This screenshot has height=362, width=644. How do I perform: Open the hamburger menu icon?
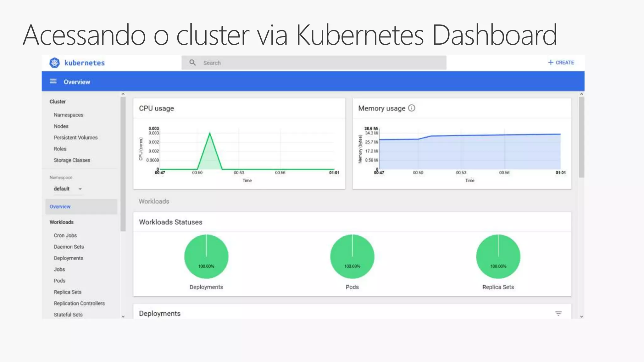(53, 81)
